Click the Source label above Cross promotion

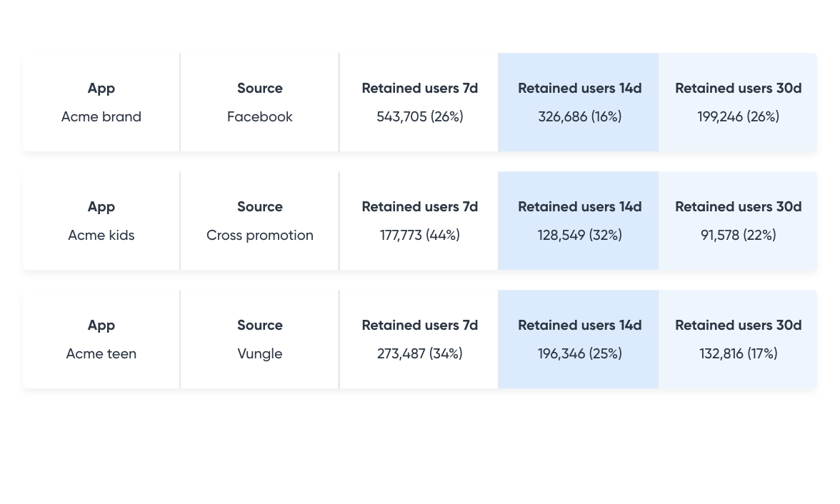coord(260,207)
